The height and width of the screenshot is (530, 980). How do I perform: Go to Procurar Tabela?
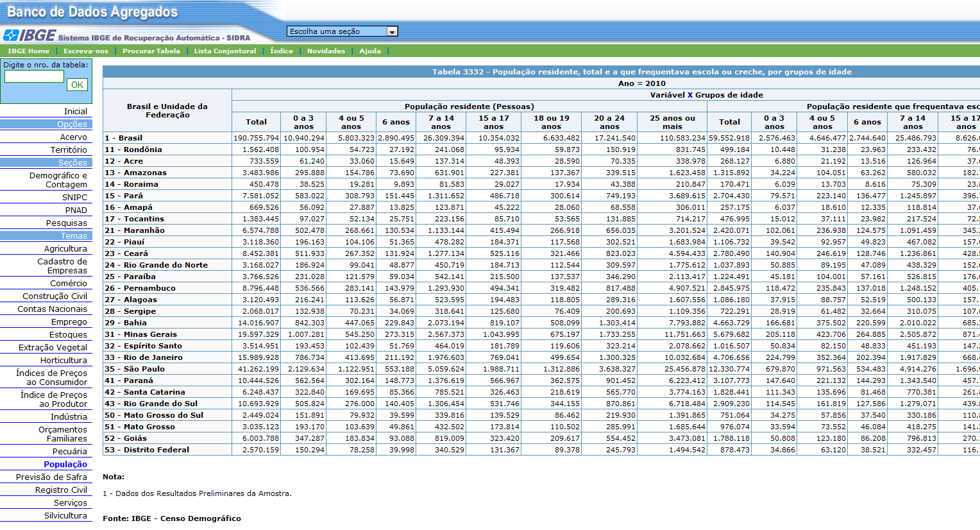151,51
